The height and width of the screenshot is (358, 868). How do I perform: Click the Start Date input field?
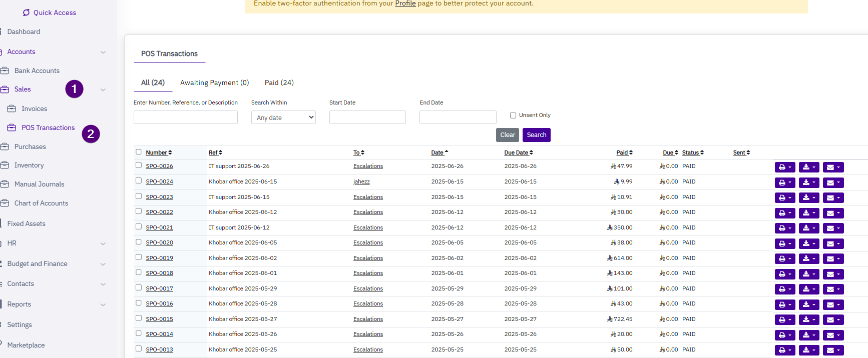coord(367,117)
